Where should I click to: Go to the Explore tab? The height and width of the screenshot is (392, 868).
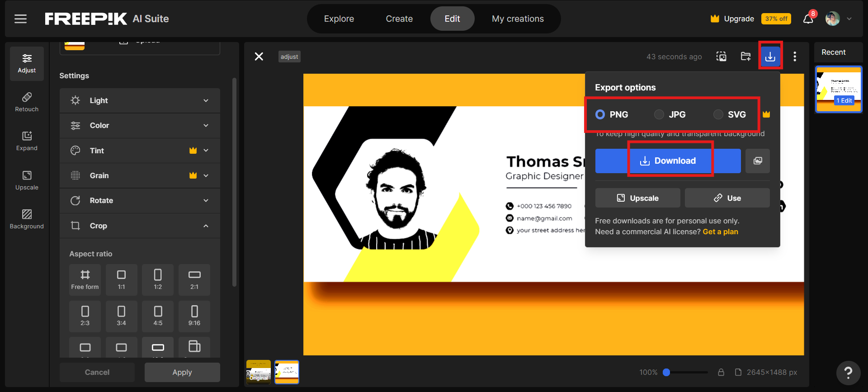pyautogui.click(x=339, y=19)
